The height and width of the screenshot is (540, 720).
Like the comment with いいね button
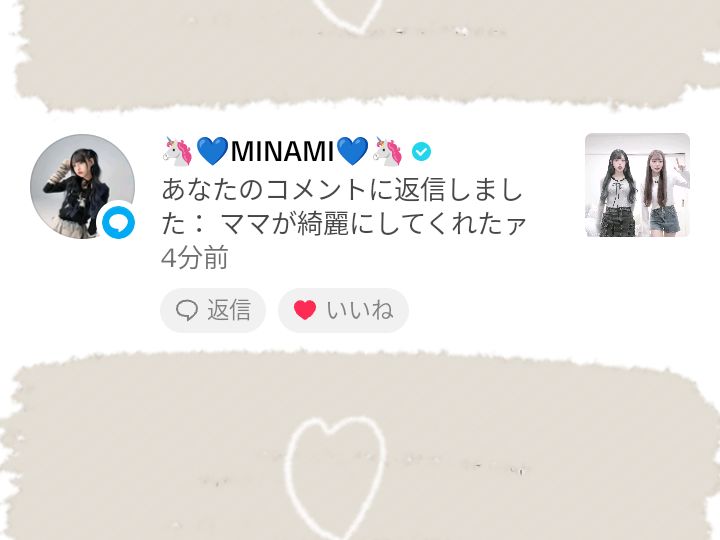tap(343, 310)
